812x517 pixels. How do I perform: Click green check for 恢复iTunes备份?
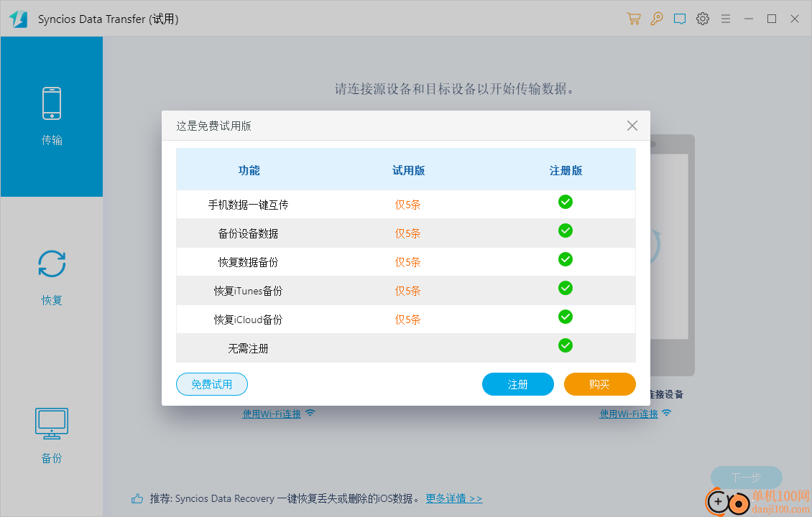[x=566, y=288]
